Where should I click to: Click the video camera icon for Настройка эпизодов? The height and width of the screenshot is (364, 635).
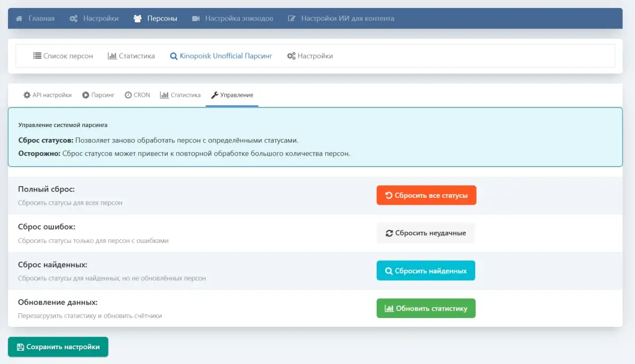click(196, 19)
